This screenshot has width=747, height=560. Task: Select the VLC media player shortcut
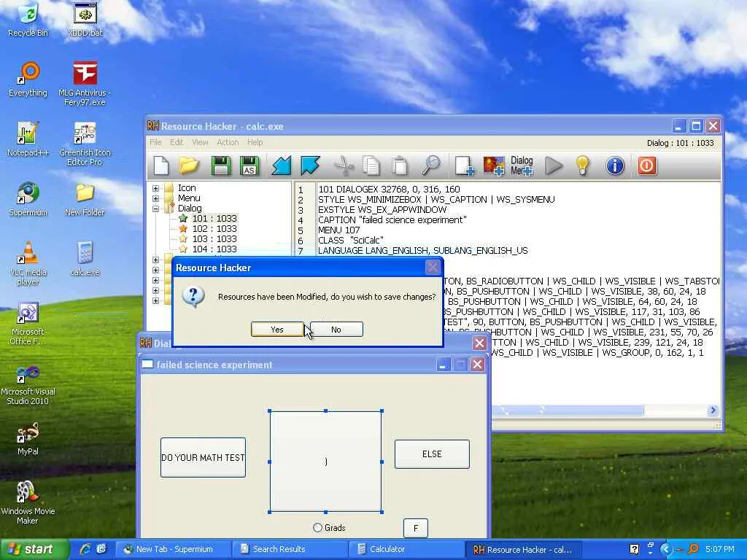[28, 263]
